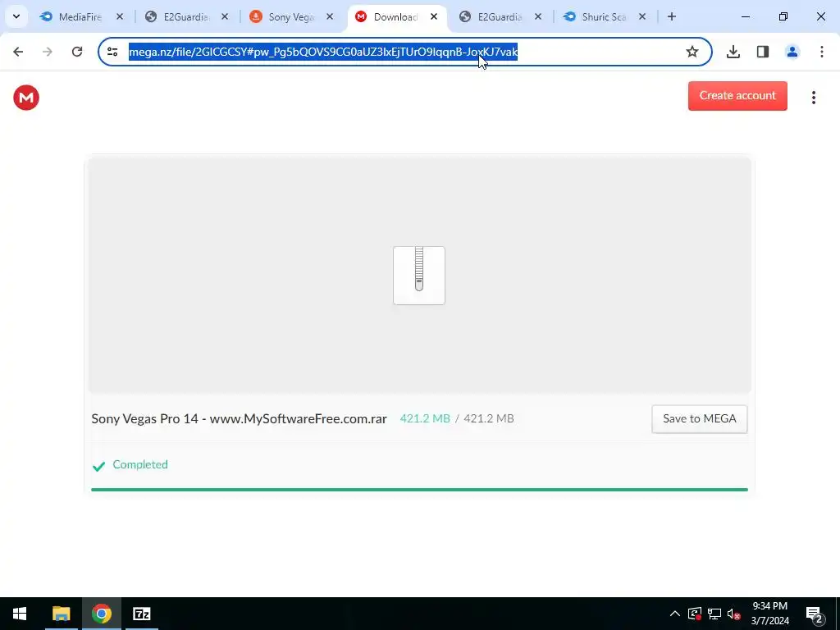Screen dimensions: 840x630
Task: Show hidden system tray icons
Action: coord(675,614)
